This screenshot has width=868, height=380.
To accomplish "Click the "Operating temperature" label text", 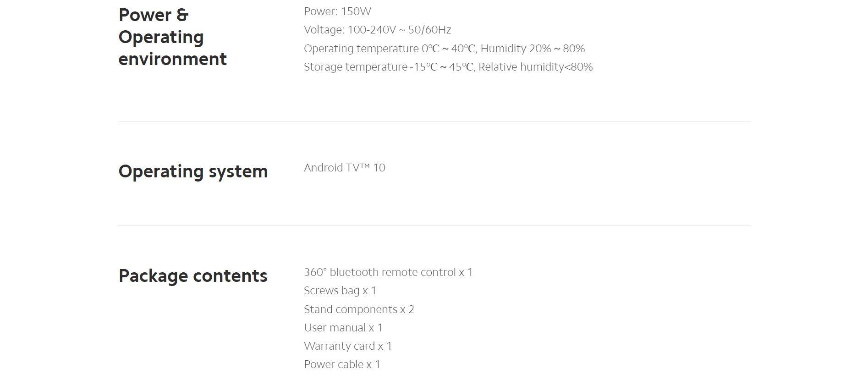I will click(x=361, y=49).
